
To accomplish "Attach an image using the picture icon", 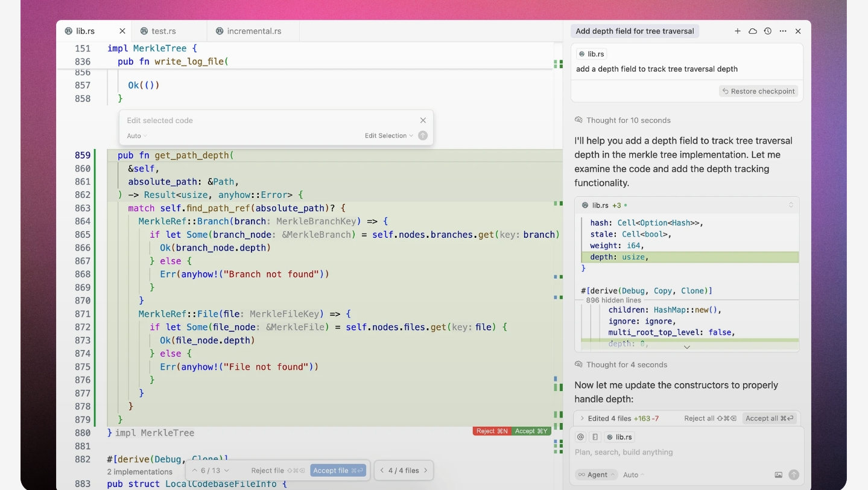I will pos(778,475).
